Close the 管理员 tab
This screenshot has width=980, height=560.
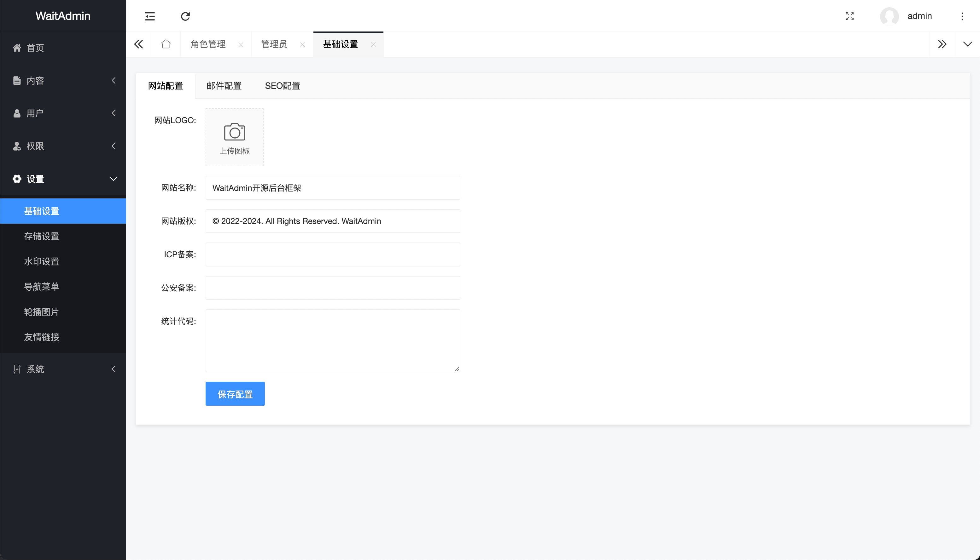303,44
